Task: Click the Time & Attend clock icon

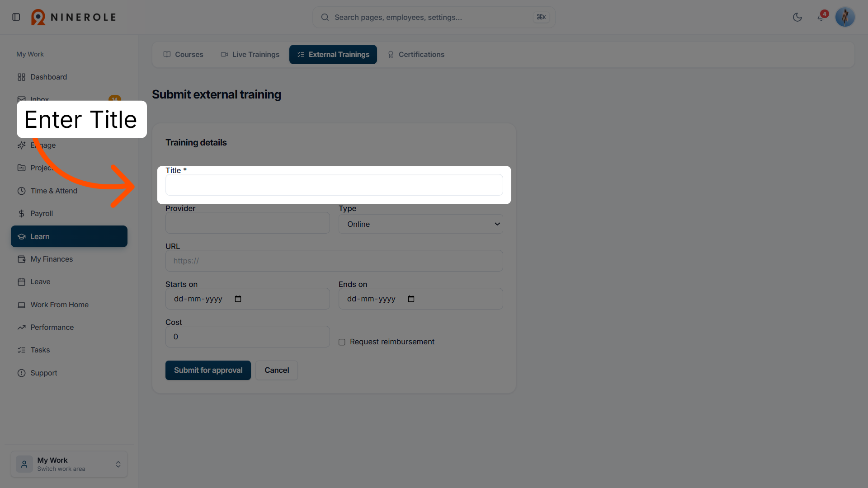Action: (x=21, y=191)
